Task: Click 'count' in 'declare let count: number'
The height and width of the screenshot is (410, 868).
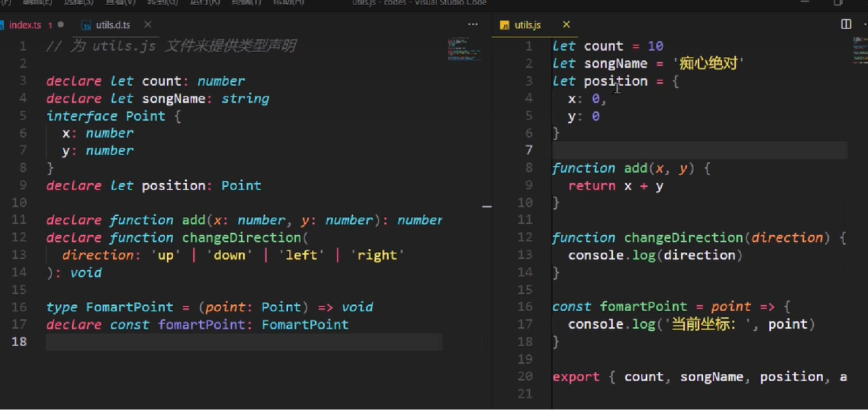Action: [162, 81]
